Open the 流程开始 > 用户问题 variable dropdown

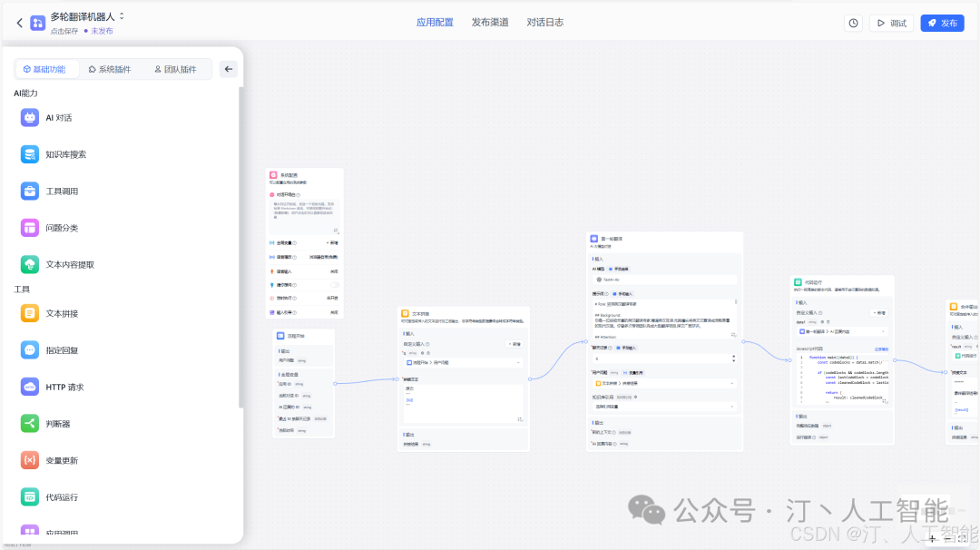[x=463, y=362]
